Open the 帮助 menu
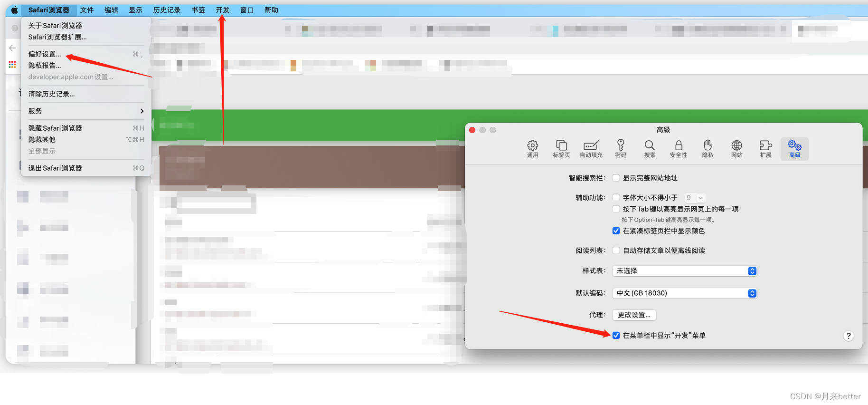This screenshot has width=868, height=405. pos(271,10)
